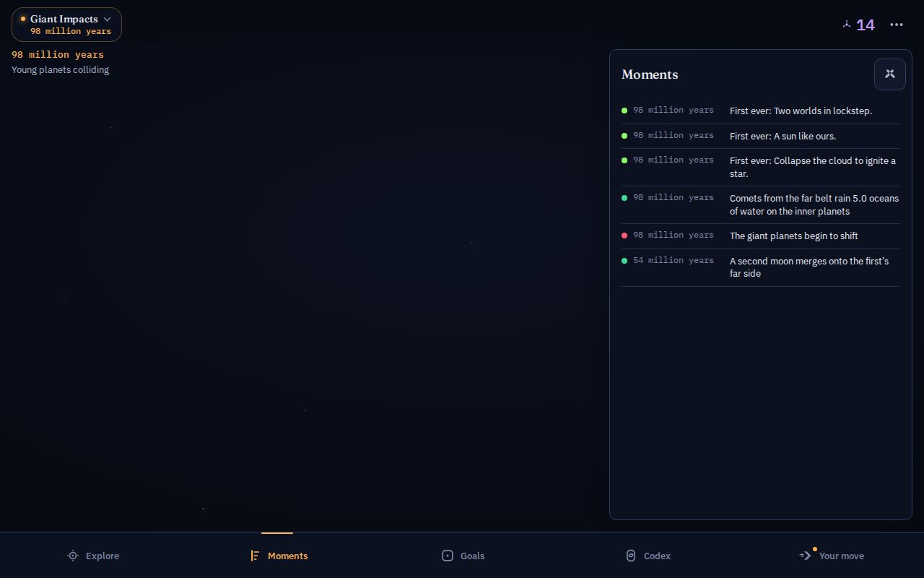The height and width of the screenshot is (578, 924).
Task: Select moment 'A second moon merges' entry
Action: point(761,267)
